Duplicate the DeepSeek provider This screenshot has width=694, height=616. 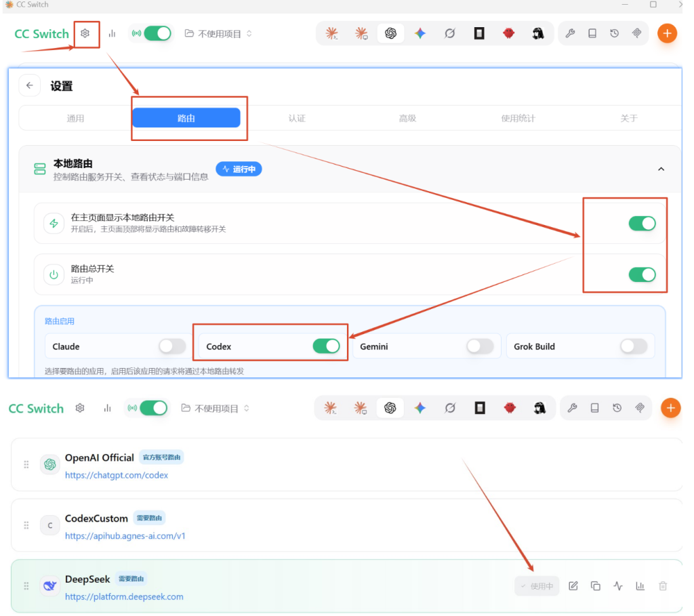(596, 586)
